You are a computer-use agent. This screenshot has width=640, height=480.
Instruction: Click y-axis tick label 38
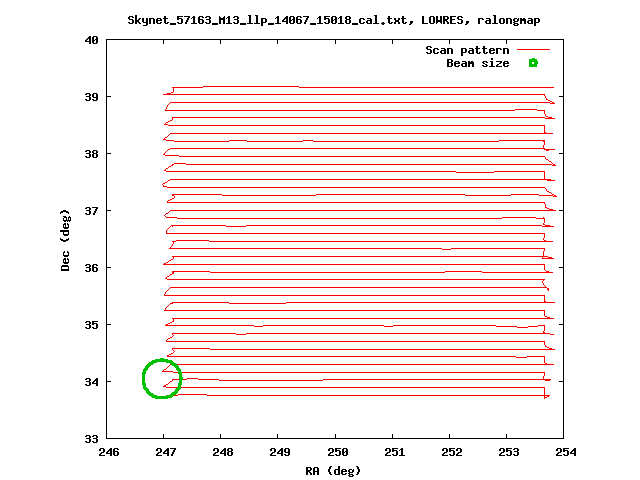[x=91, y=154]
